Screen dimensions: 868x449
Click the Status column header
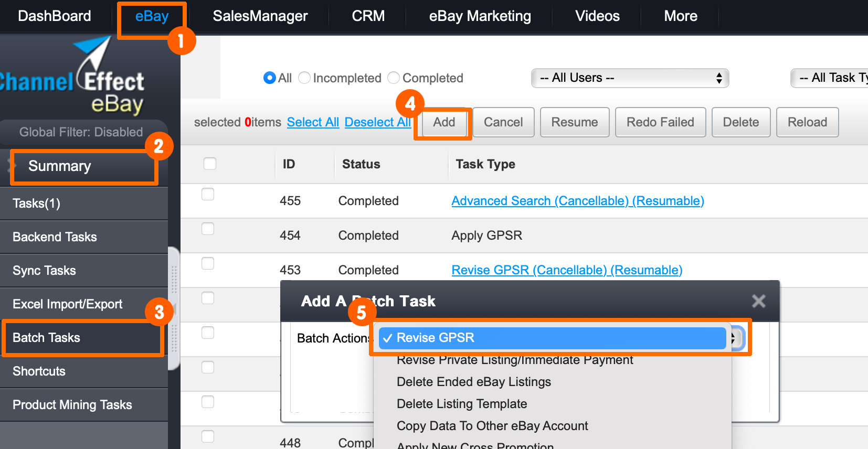361,164
